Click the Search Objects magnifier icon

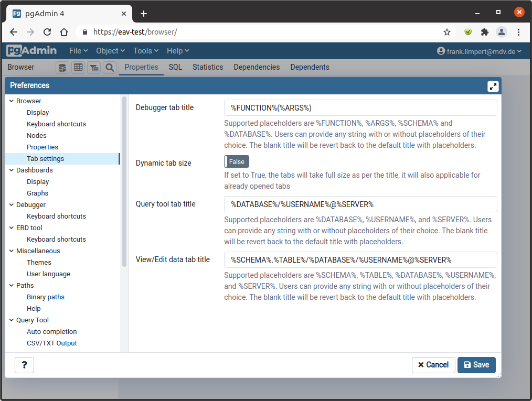point(110,68)
